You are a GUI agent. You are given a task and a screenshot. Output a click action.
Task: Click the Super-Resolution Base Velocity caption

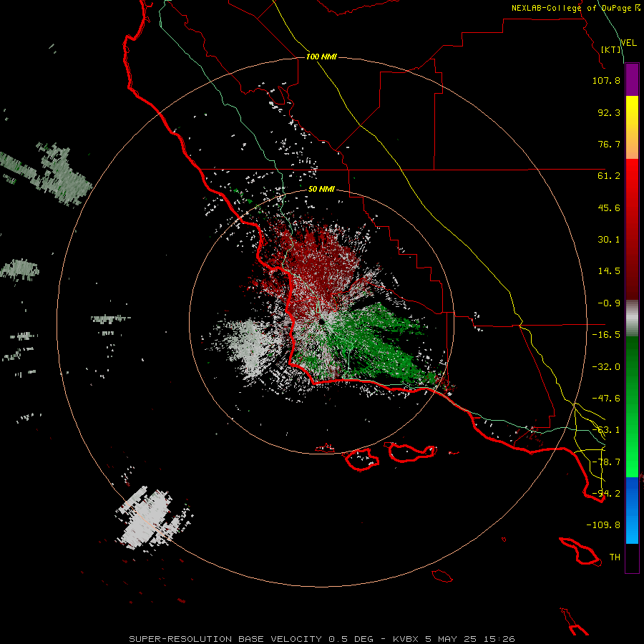321,639
